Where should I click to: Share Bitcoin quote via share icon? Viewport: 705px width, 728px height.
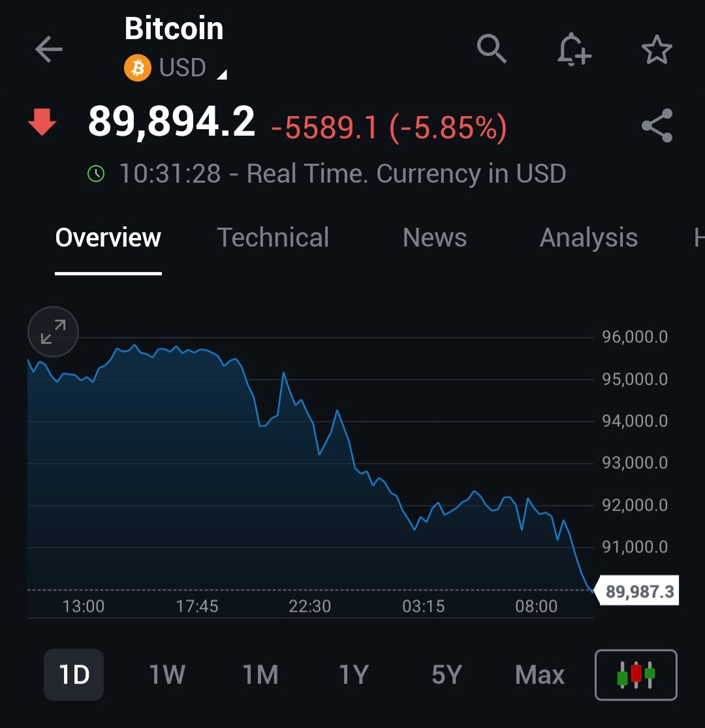pyautogui.click(x=657, y=126)
